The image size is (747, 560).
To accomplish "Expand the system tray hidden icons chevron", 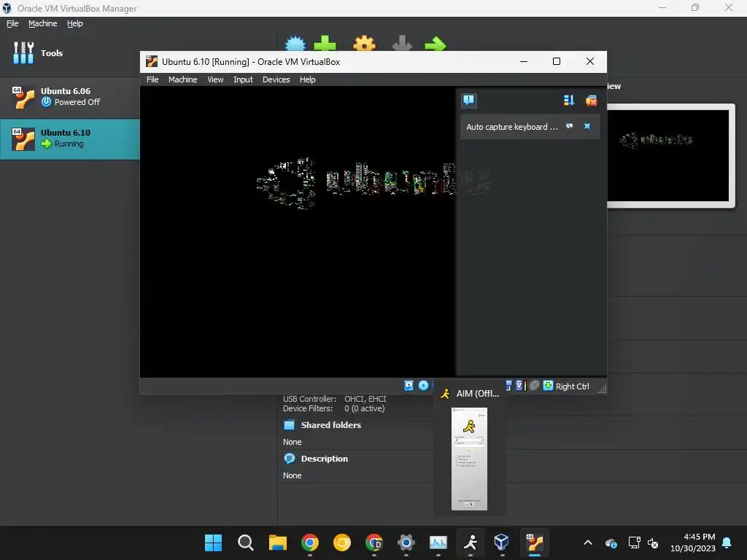I will point(588,542).
